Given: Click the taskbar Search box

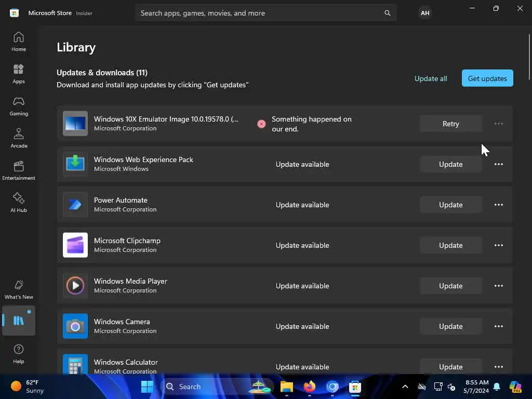Looking at the screenshot, I should (217, 387).
